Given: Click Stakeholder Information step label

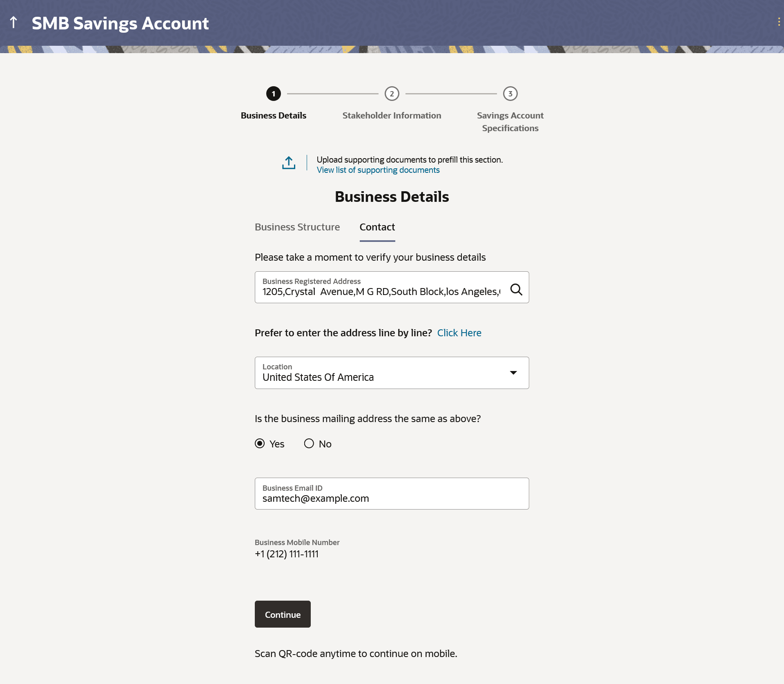Looking at the screenshot, I should [392, 116].
